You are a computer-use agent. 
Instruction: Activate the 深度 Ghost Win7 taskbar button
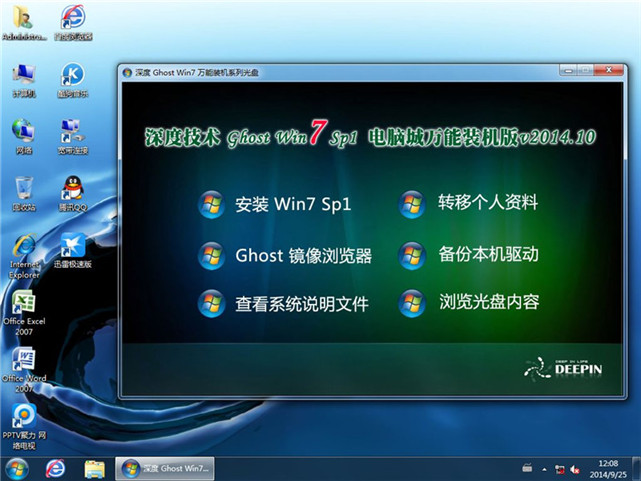pyautogui.click(x=165, y=469)
